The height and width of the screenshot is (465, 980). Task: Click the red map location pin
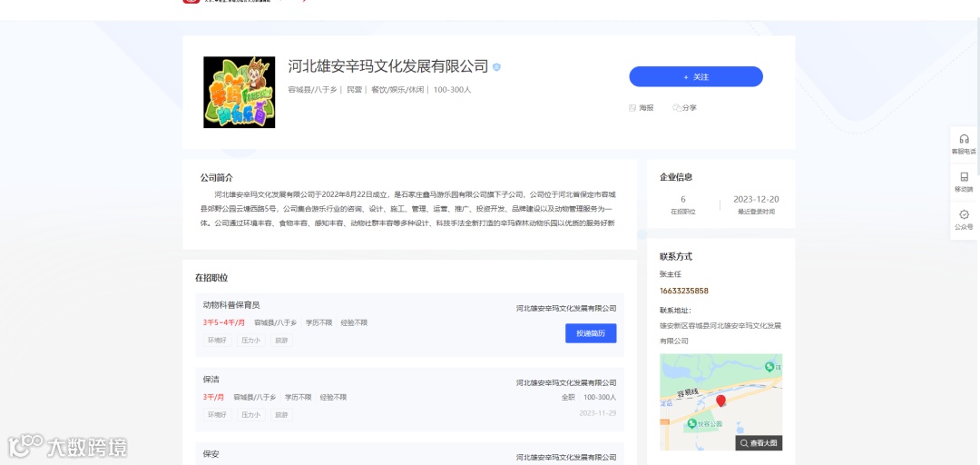(x=720, y=401)
